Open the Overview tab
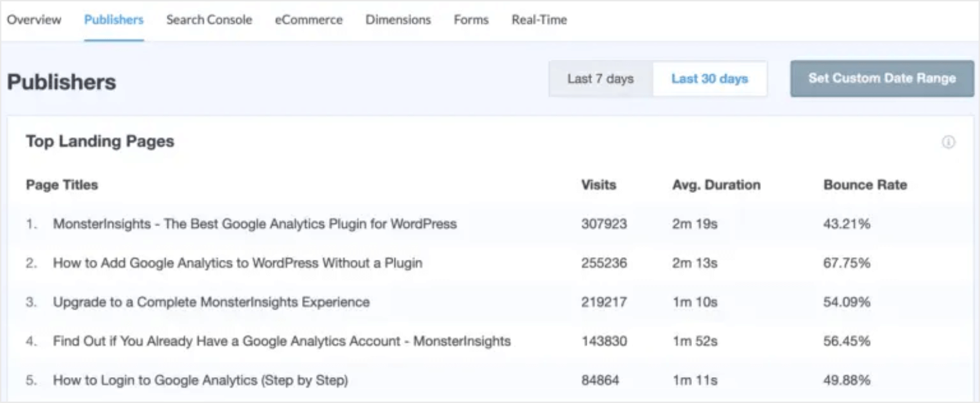 pyautogui.click(x=34, y=20)
